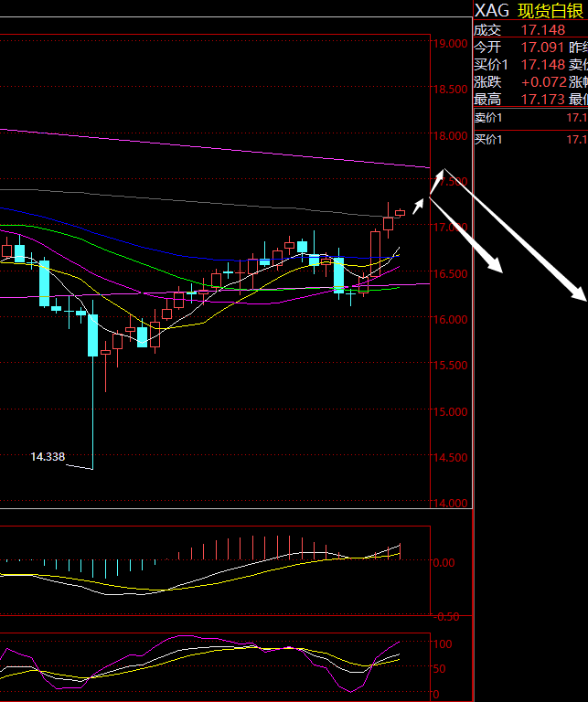This screenshot has width=588, height=702.
Task: Click the latest small red candlestick
Action: tap(400, 213)
